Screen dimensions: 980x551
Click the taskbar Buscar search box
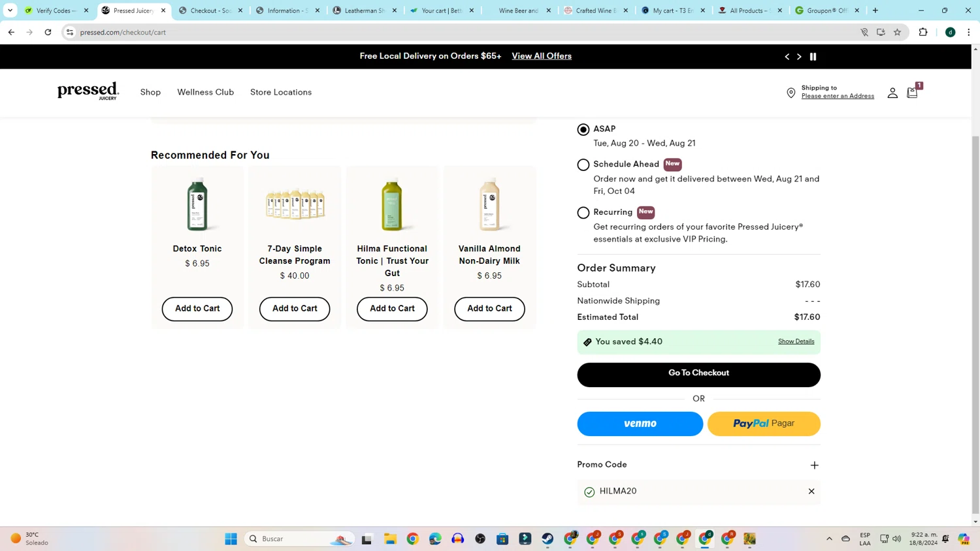pyautogui.click(x=300, y=539)
